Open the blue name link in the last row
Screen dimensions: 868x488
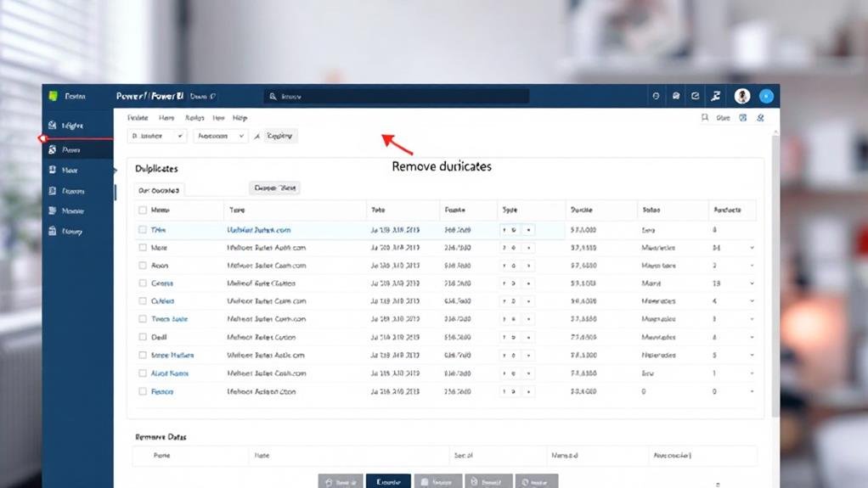click(x=162, y=391)
